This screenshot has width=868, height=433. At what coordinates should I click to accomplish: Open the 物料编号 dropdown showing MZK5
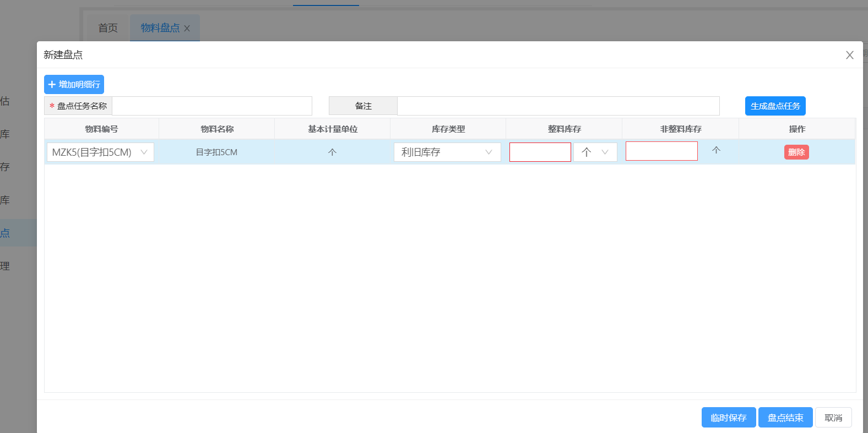tap(100, 152)
